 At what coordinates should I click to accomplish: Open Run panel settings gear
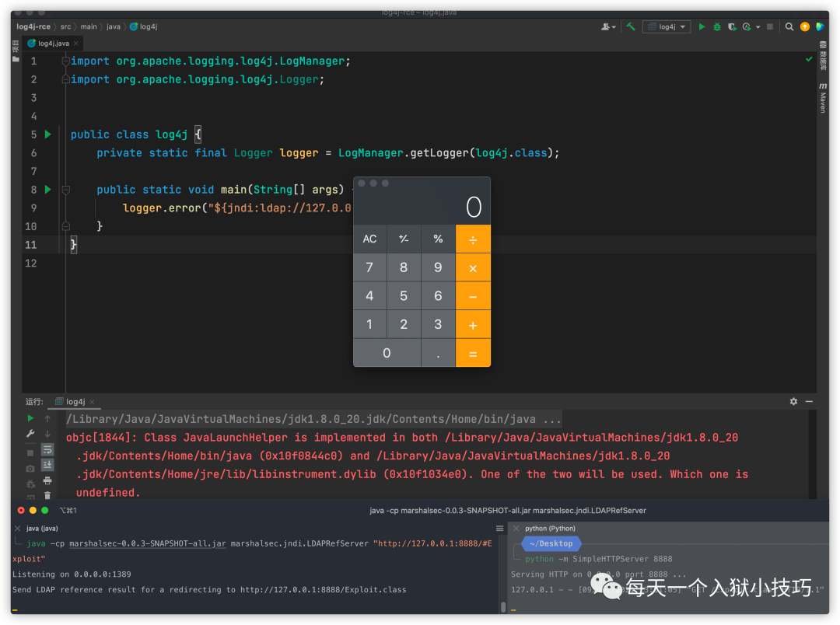pyautogui.click(x=793, y=401)
